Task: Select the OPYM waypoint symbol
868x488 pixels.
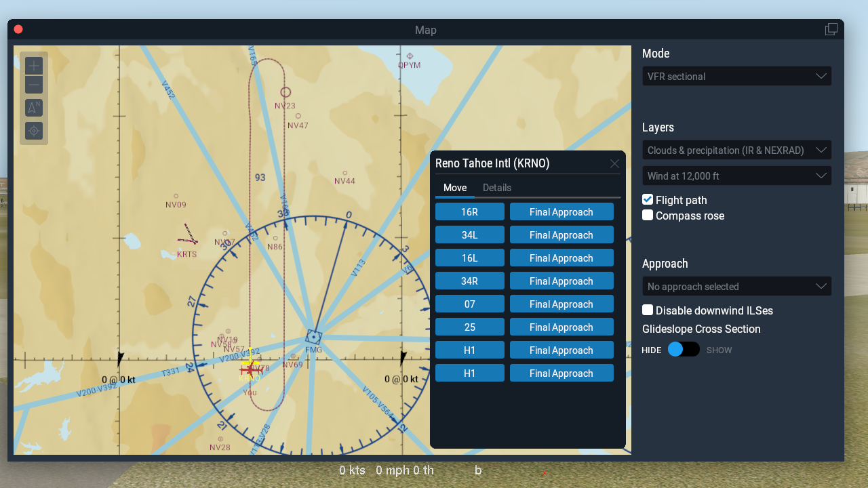Action: (410, 56)
